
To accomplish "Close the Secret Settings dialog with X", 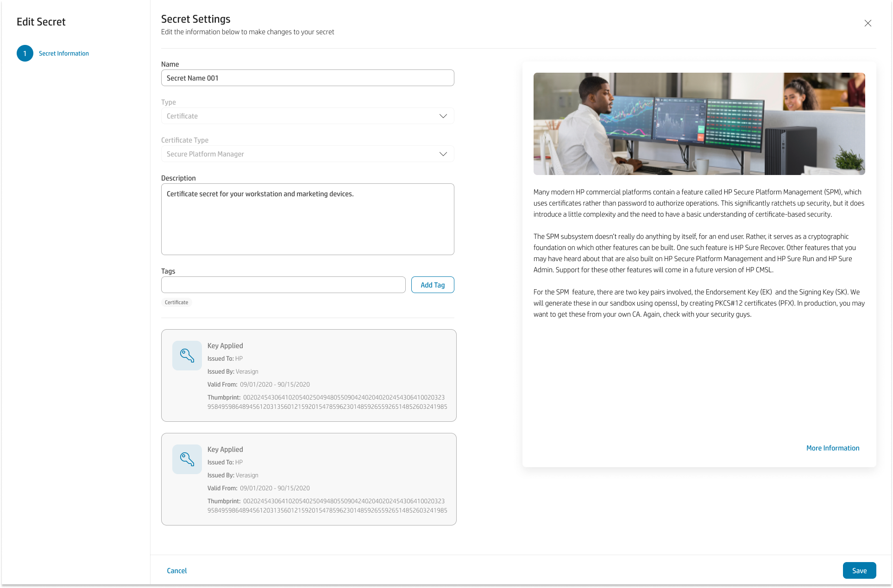I will [868, 23].
